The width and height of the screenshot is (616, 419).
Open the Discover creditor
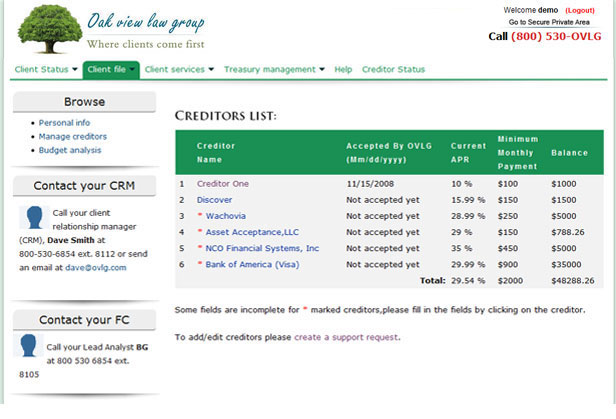(214, 200)
